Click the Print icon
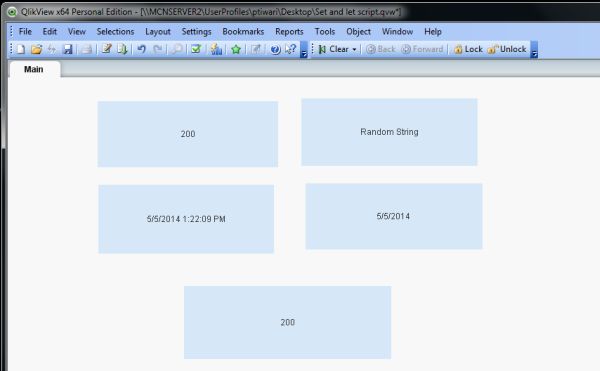Screen dimensions: 600x371 [87, 49]
